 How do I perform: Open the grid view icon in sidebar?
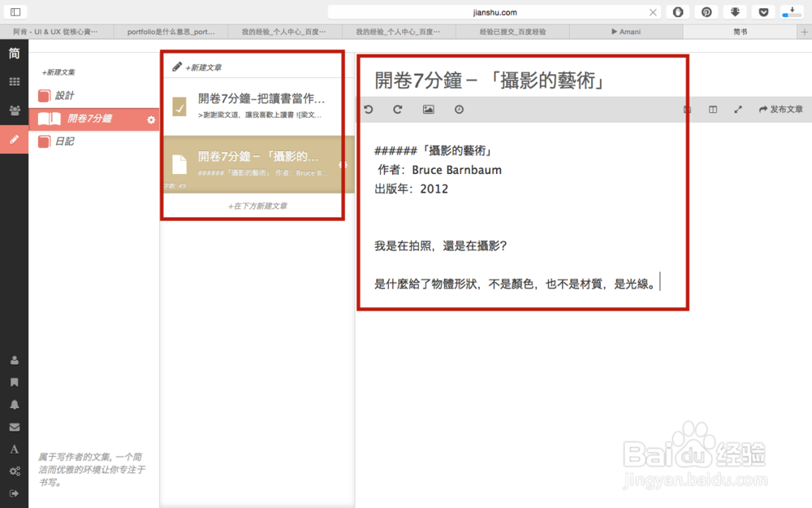(x=14, y=81)
